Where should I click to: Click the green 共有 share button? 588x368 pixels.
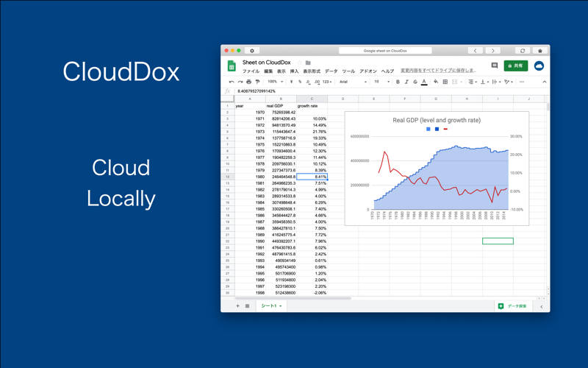(516, 66)
